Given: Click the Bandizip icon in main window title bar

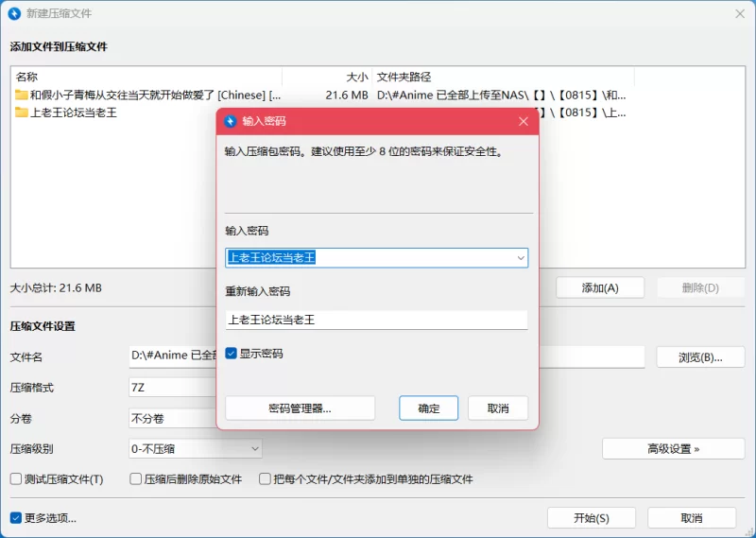Looking at the screenshot, I should tap(14, 13).
